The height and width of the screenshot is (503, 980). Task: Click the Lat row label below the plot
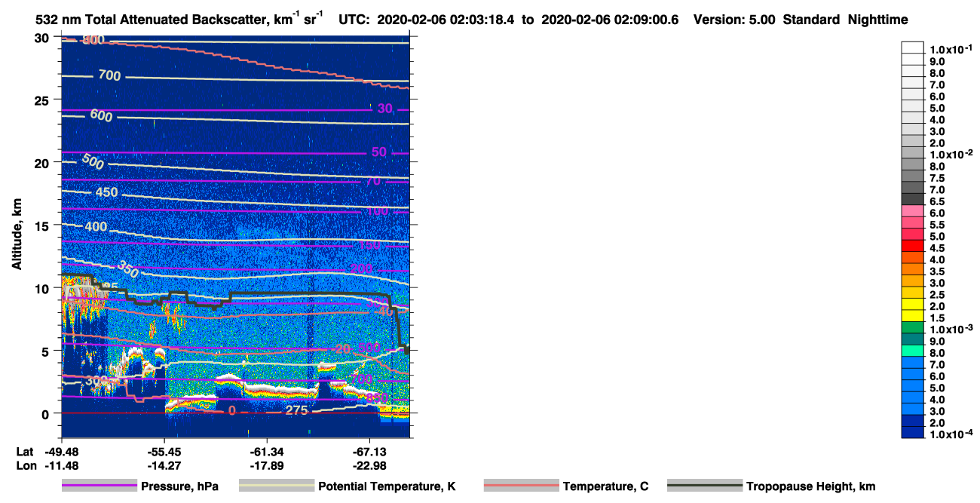[x=24, y=451]
